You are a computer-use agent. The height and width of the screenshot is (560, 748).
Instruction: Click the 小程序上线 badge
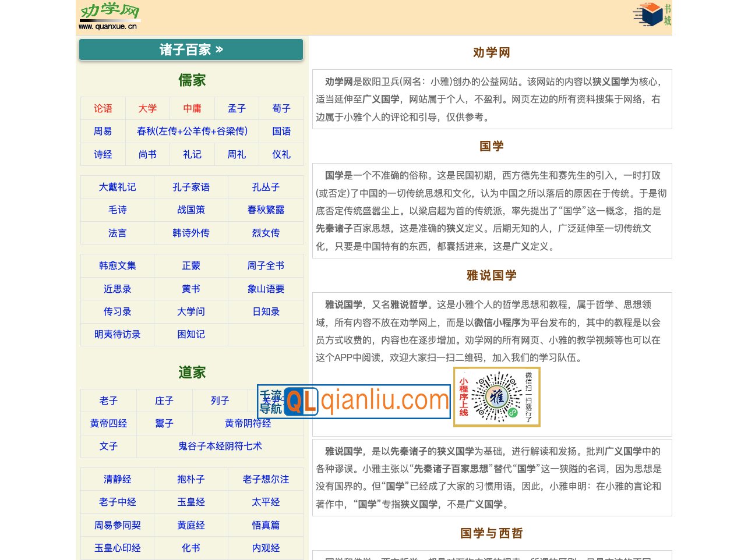tap(463, 397)
